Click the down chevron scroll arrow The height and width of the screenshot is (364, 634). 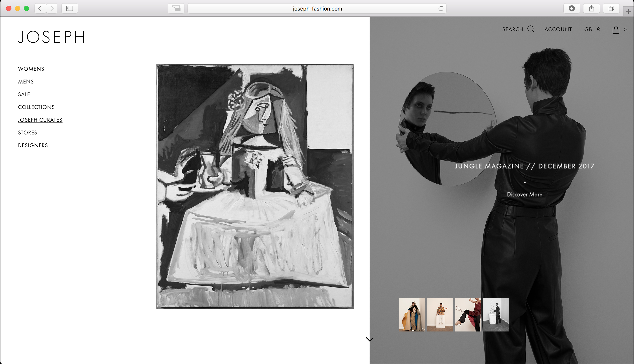click(369, 339)
